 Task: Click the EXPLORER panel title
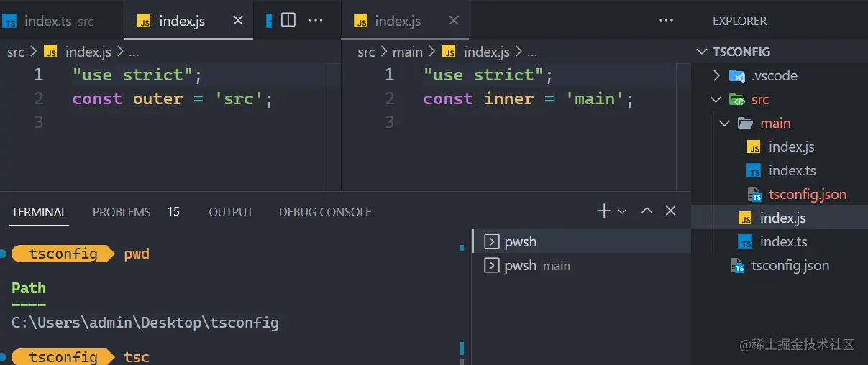click(739, 21)
